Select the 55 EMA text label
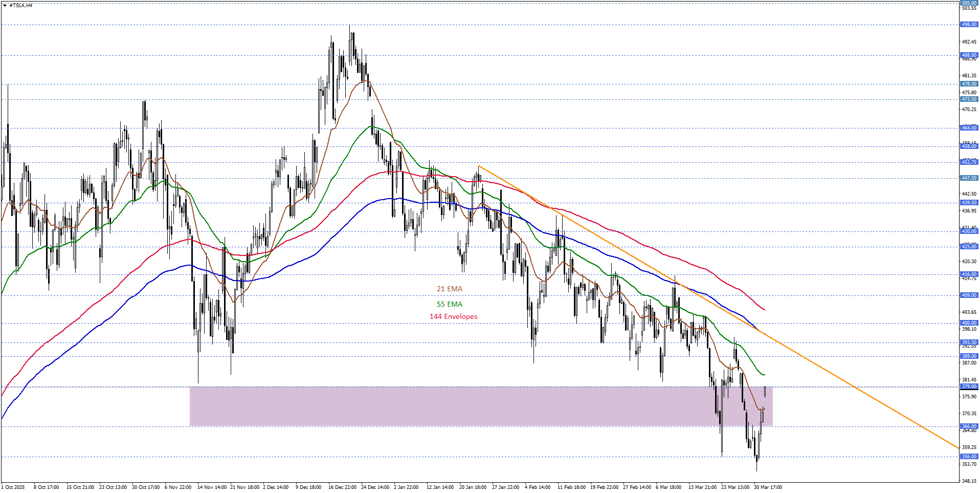The width and height of the screenshot is (980, 493). [449, 304]
